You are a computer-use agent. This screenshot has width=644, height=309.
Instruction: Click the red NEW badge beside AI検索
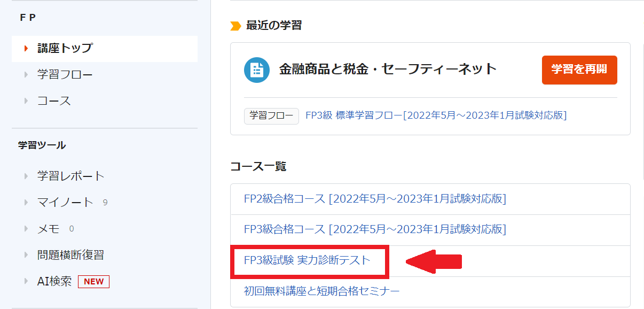[x=93, y=282]
